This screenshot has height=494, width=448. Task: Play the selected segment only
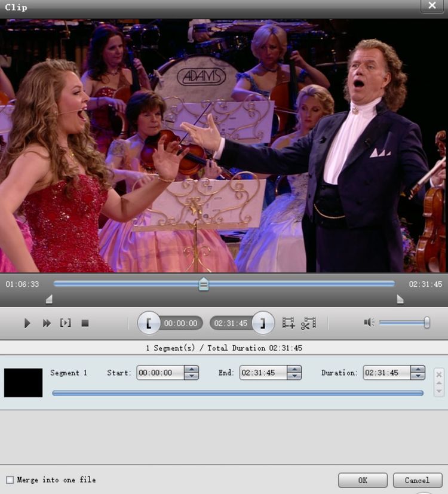(x=66, y=323)
